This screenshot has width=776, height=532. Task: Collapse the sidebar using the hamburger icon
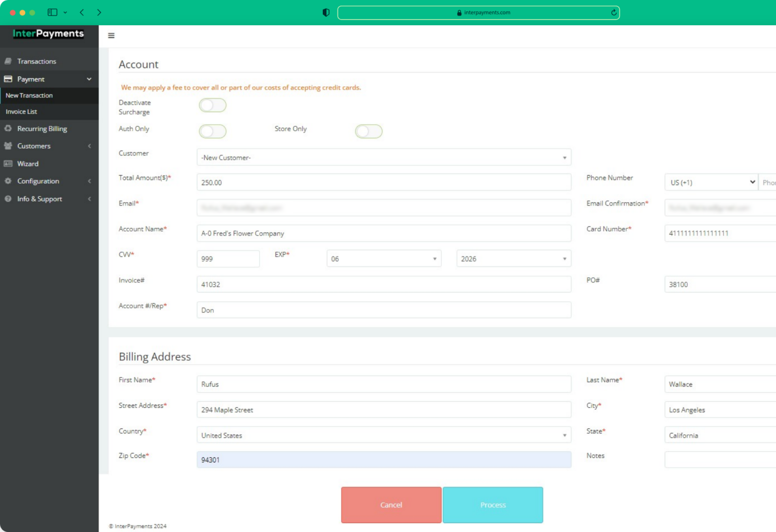pos(111,36)
